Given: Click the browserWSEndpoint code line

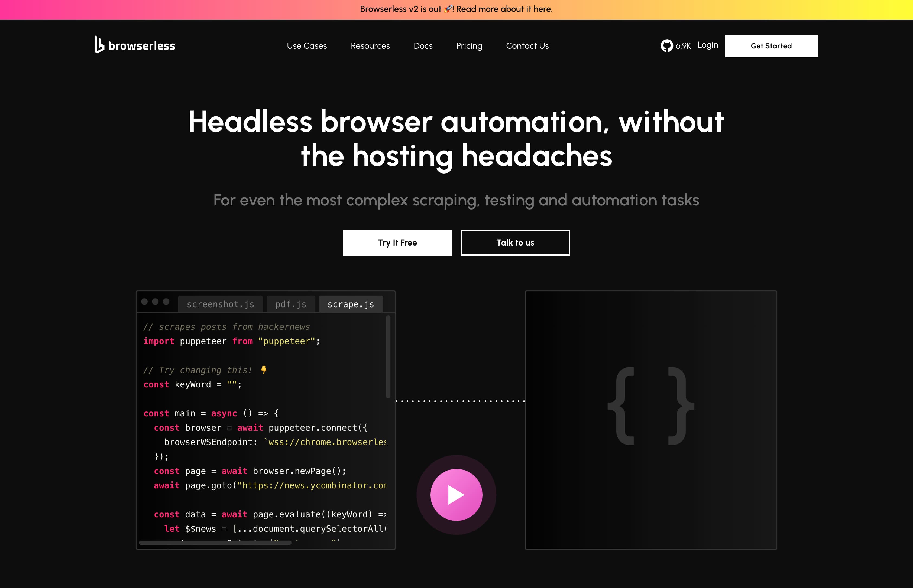Looking at the screenshot, I should pyautogui.click(x=275, y=442).
